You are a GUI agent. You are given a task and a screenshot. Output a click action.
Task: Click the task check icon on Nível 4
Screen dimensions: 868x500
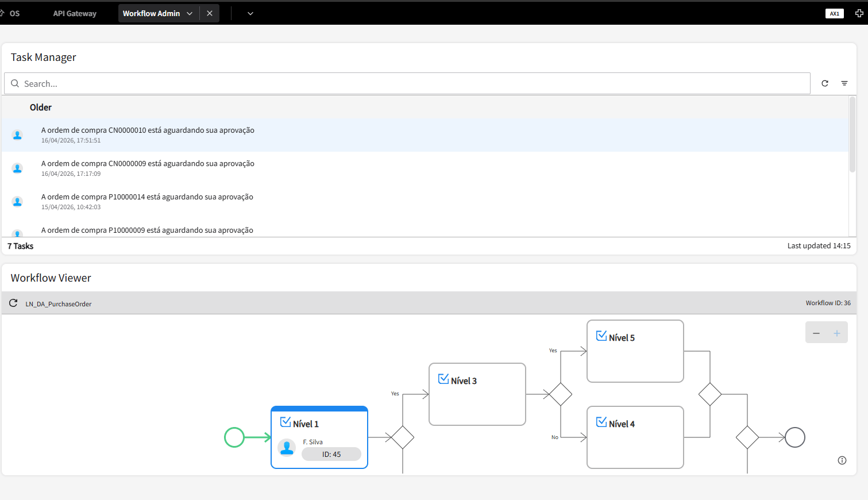click(601, 422)
